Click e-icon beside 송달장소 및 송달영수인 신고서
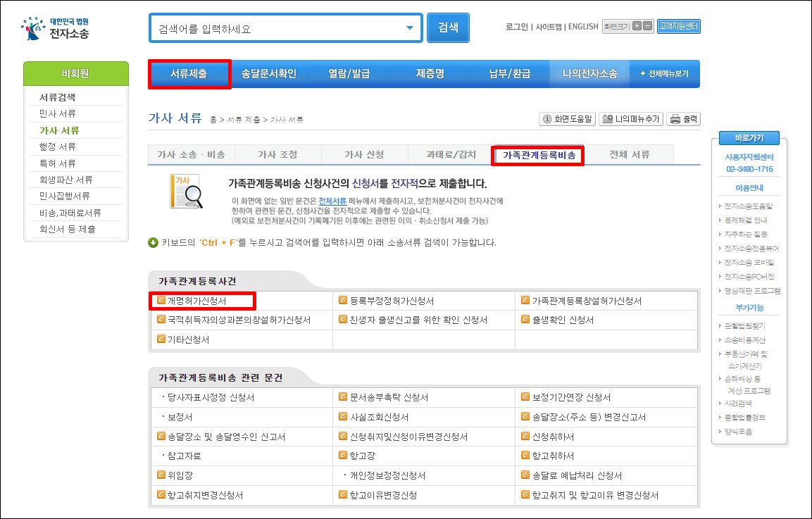812x519 pixels. (x=161, y=436)
